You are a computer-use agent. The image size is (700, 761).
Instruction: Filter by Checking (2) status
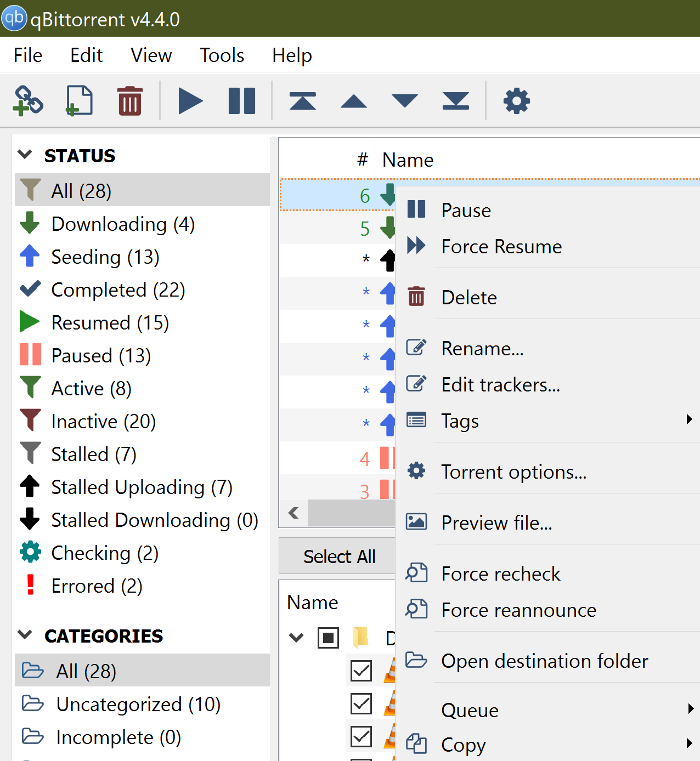142,553
